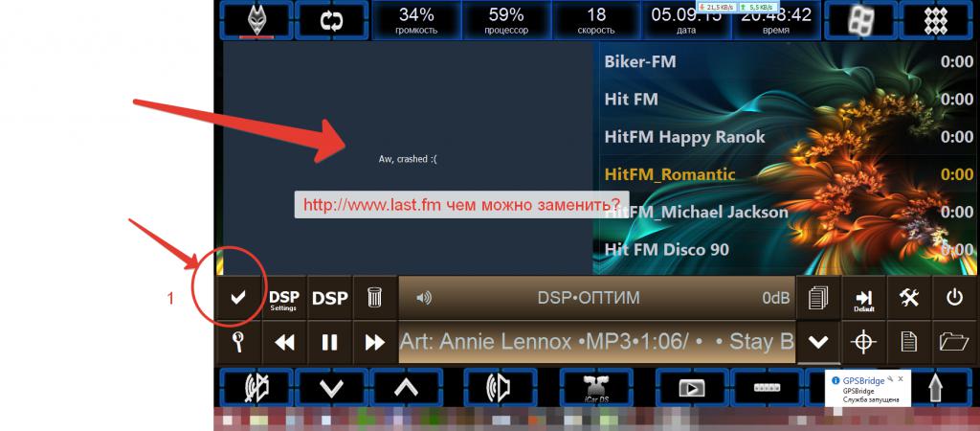Mute sound with crossed speaker button
This screenshot has height=431, width=980.
click(256, 388)
